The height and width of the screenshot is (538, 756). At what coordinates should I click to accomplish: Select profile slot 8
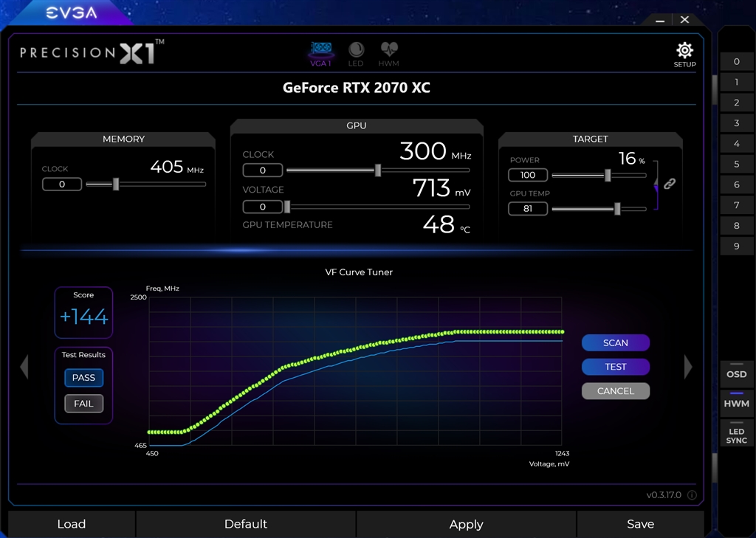(736, 226)
